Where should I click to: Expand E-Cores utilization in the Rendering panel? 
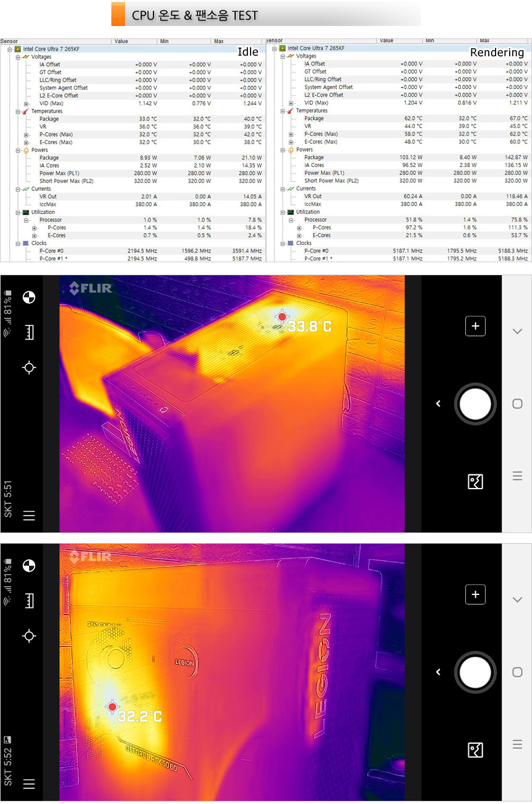point(299,236)
